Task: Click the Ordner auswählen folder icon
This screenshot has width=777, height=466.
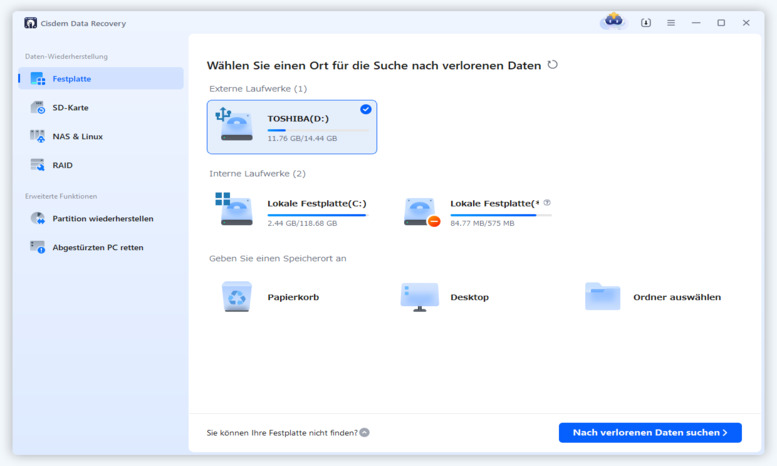Action: 602,297
